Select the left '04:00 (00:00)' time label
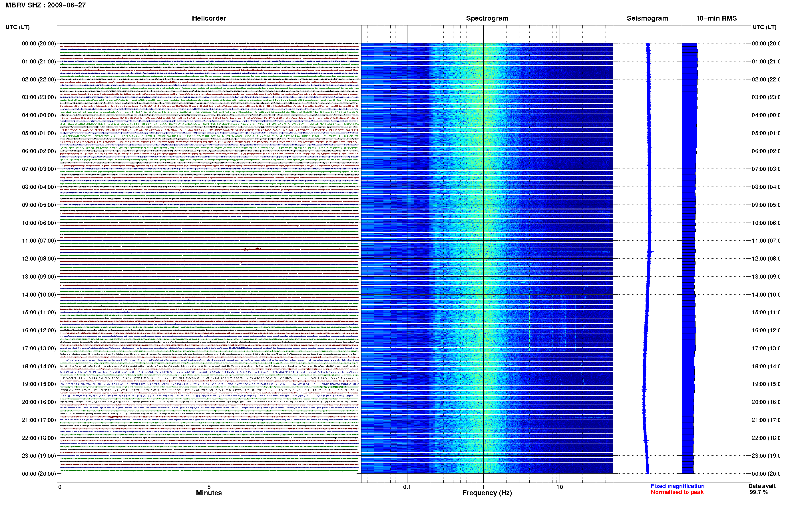Screen dimensions: 812x508 pyautogui.click(x=39, y=115)
